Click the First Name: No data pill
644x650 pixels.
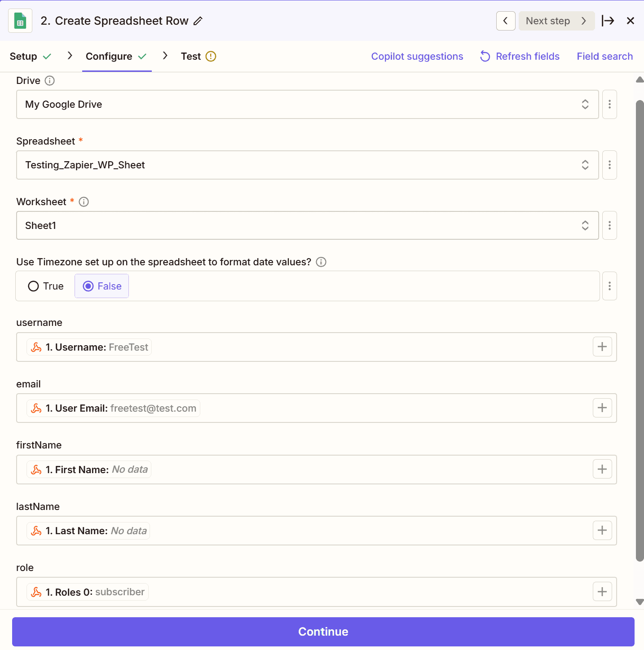click(89, 470)
